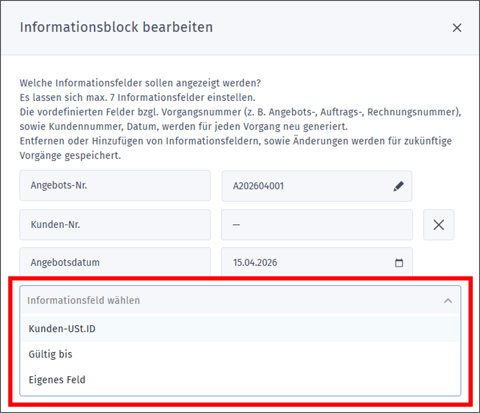Click the pencil icon next to A202604001

(x=399, y=186)
